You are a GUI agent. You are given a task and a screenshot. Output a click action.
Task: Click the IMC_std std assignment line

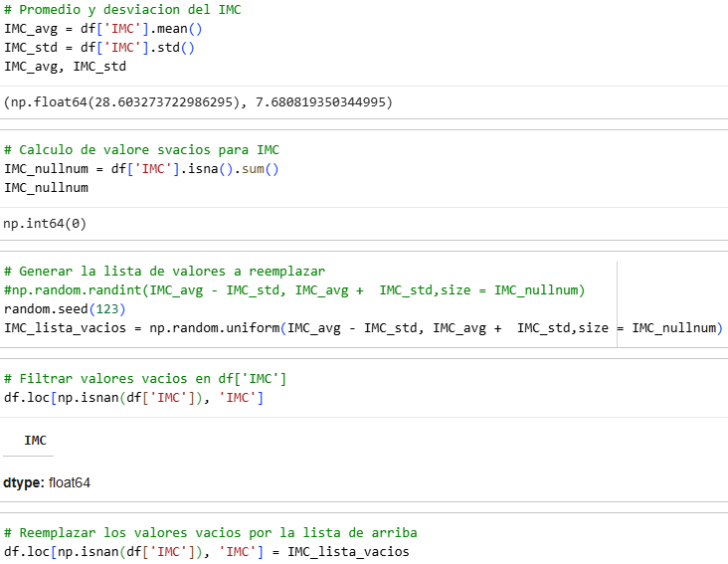99,48
